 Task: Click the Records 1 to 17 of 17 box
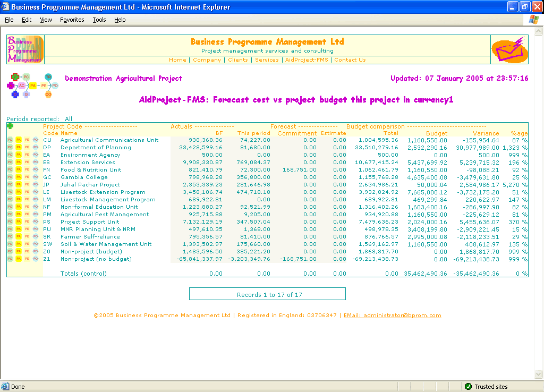267,294
